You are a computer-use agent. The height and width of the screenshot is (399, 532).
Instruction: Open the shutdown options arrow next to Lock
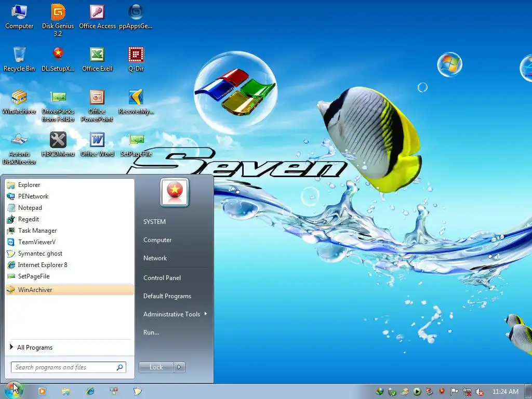[179, 367]
